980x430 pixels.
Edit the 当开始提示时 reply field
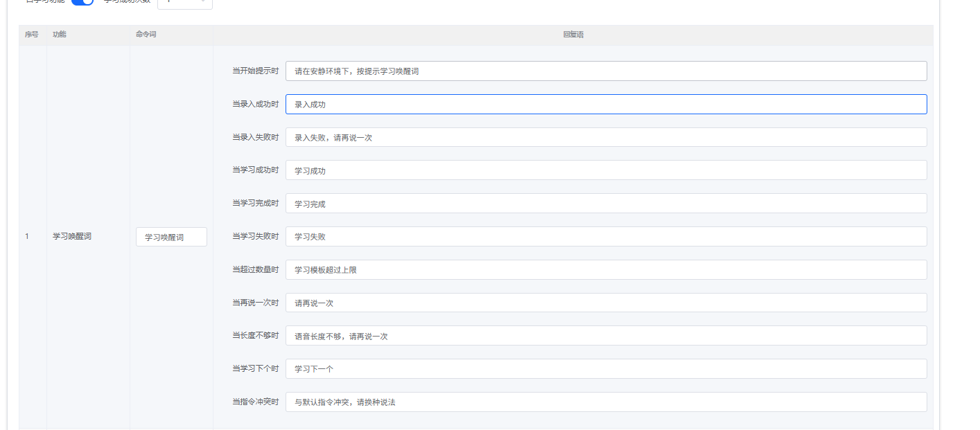(606, 71)
